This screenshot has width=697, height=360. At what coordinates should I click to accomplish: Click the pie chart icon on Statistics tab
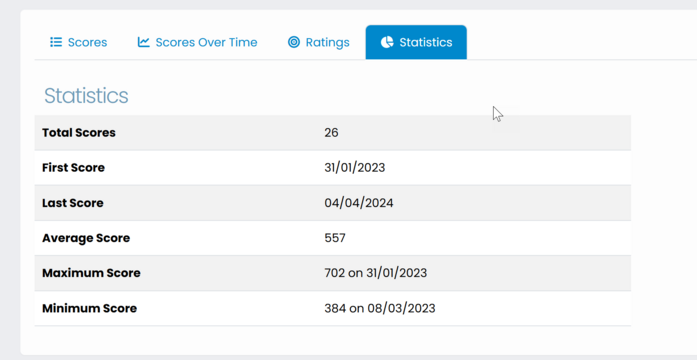tap(387, 42)
